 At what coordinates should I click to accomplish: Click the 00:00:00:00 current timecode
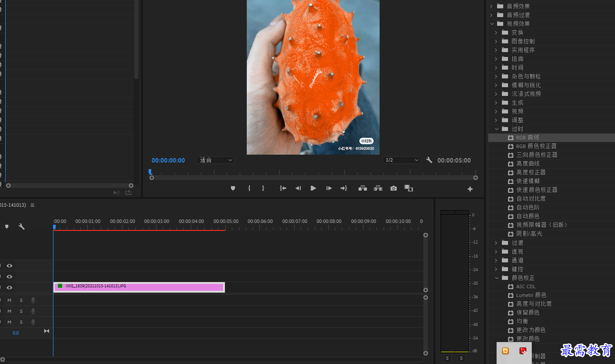168,160
